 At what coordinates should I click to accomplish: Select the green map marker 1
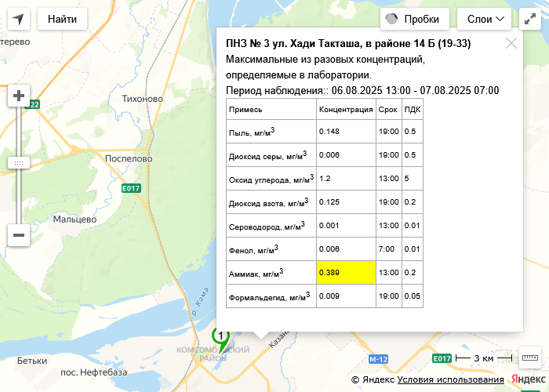pos(221,339)
